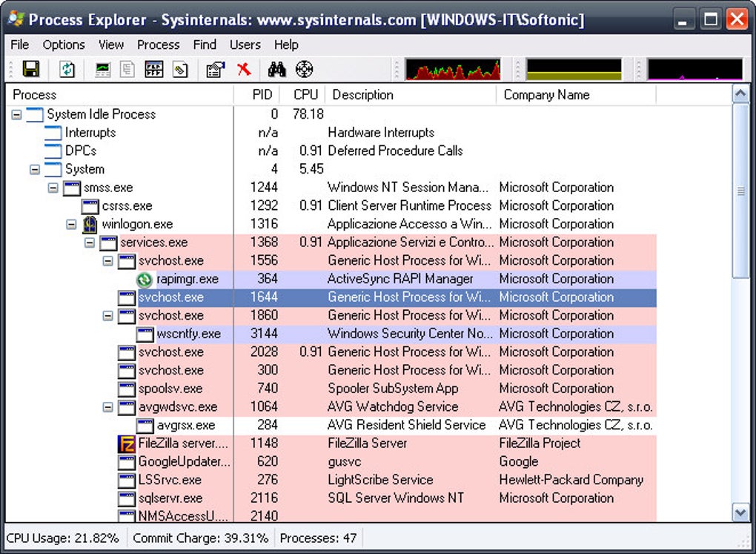Image resolution: width=756 pixels, height=554 pixels.
Task: Collapse the winlogon.exe tree node
Action: [71, 224]
